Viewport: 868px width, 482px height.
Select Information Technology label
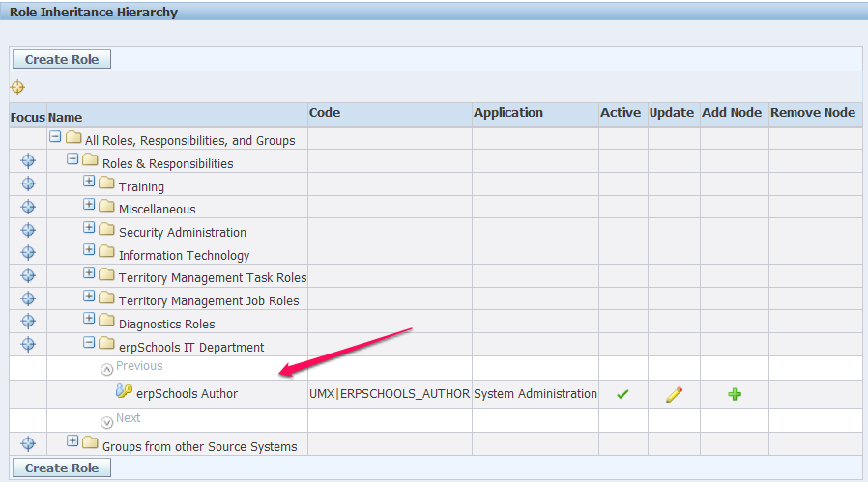click(x=184, y=255)
